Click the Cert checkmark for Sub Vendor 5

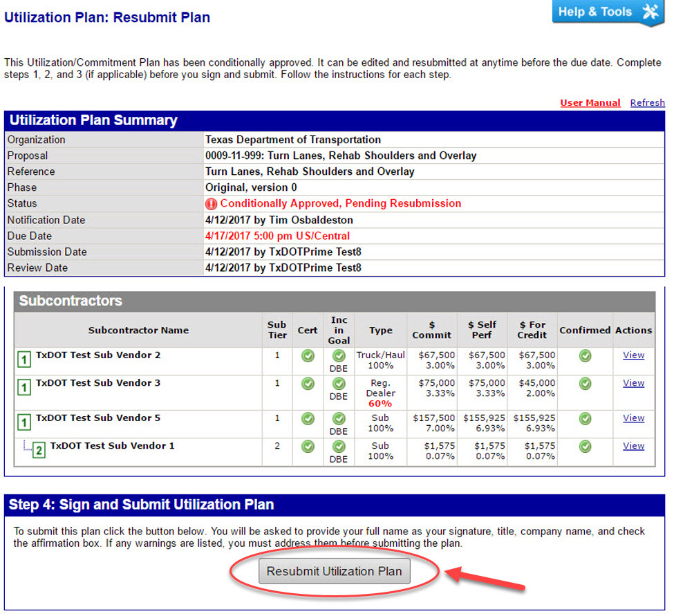tap(308, 419)
